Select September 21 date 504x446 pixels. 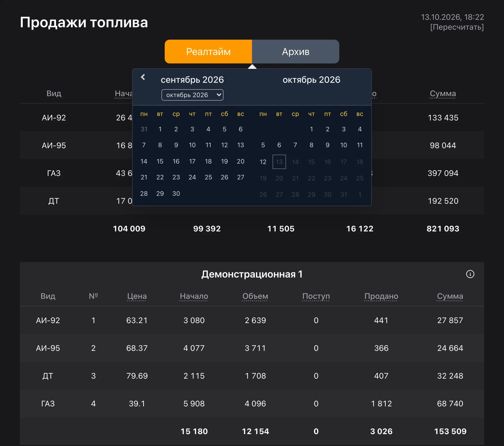144,177
